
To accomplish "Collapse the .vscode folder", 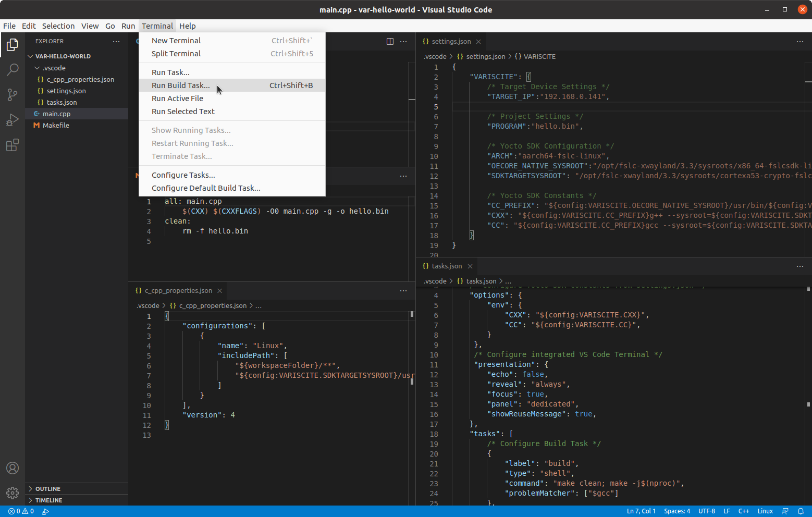I will point(37,68).
